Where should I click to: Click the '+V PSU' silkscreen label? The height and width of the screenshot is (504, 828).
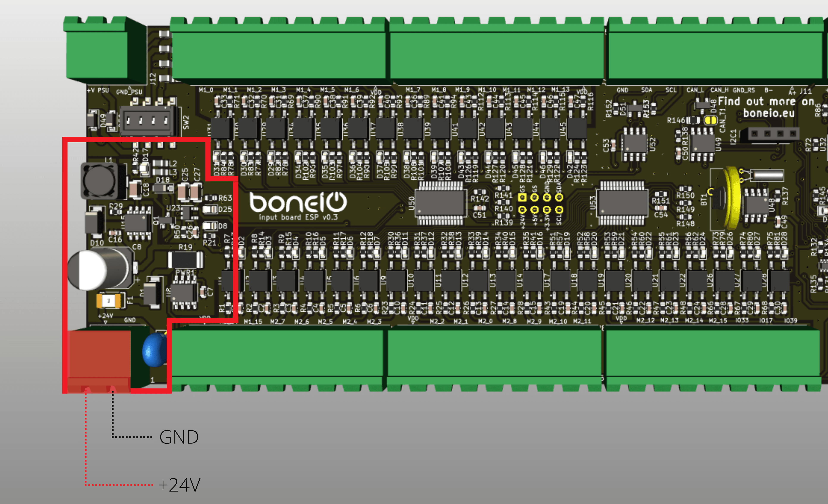tap(98, 90)
